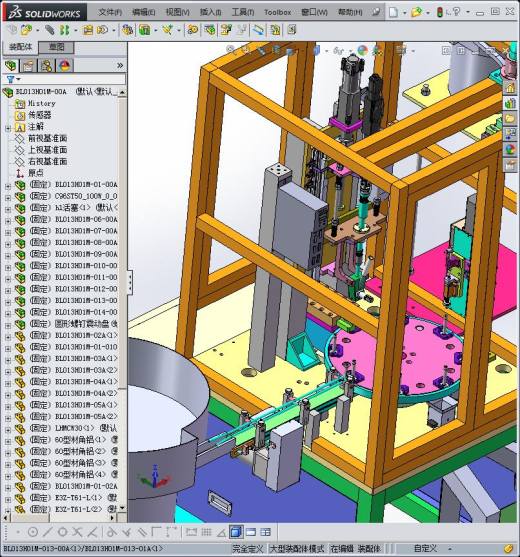The image size is (520, 557).
Task: Click the New document icon
Action: pyautogui.click(x=393, y=12)
